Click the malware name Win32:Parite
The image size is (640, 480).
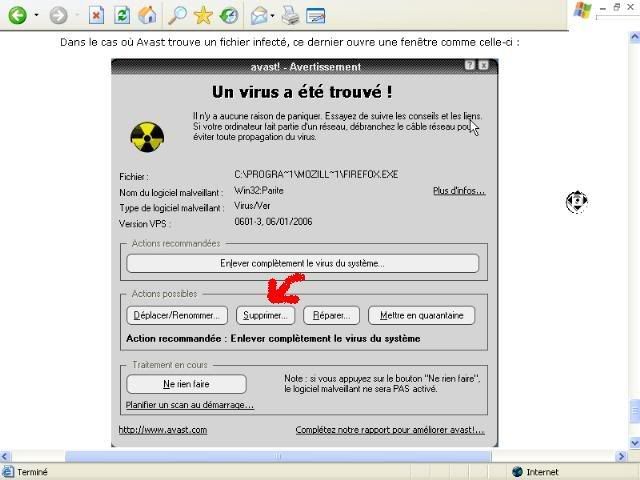259,191
